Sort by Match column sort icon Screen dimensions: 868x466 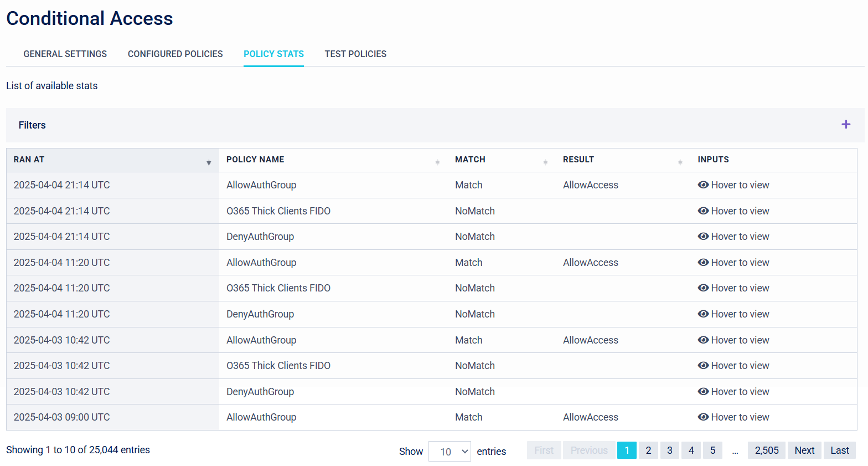[x=545, y=162]
